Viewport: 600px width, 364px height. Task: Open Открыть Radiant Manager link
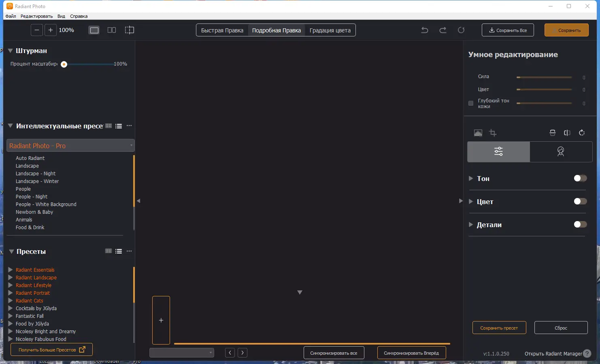553,353
